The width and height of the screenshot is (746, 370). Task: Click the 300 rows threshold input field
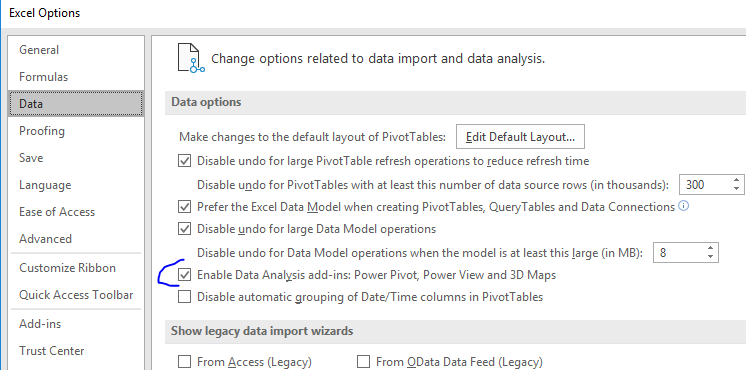(x=705, y=185)
